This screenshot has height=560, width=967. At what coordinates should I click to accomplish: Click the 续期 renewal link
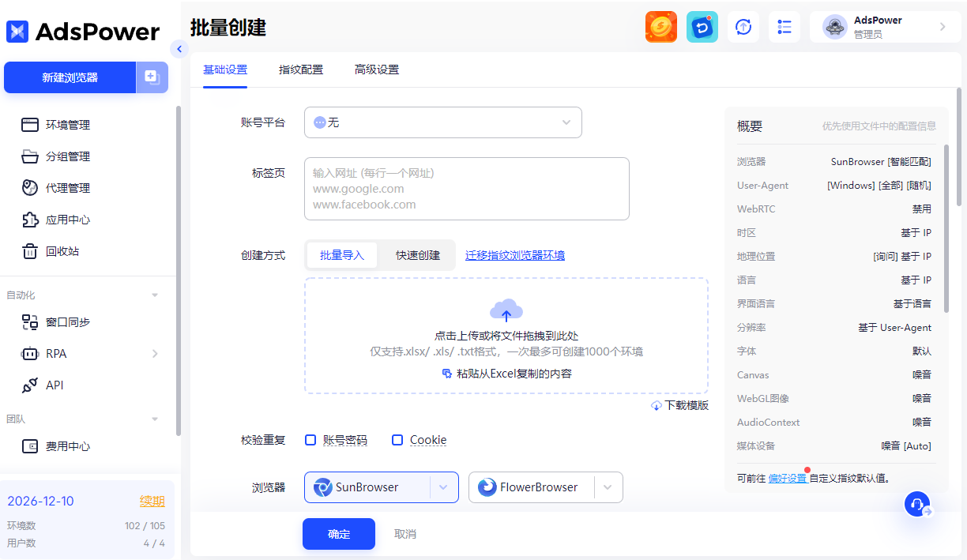(x=152, y=502)
